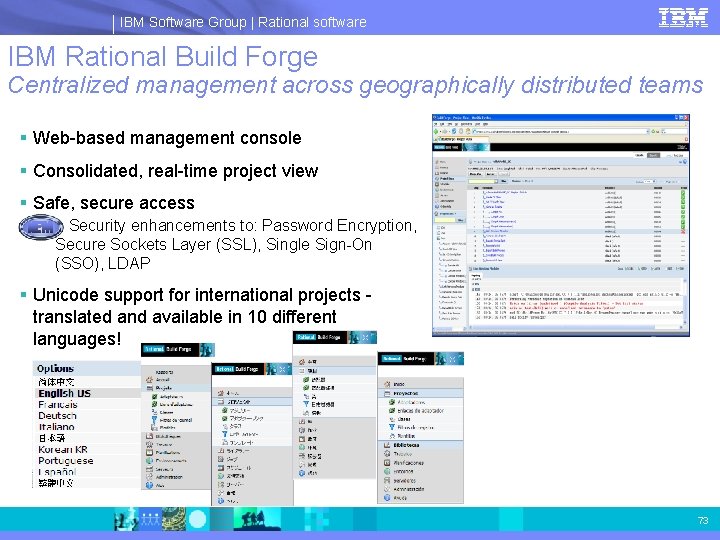Click home icon in Japanese panel
720x540 pixels.
pyautogui.click(x=221, y=393)
